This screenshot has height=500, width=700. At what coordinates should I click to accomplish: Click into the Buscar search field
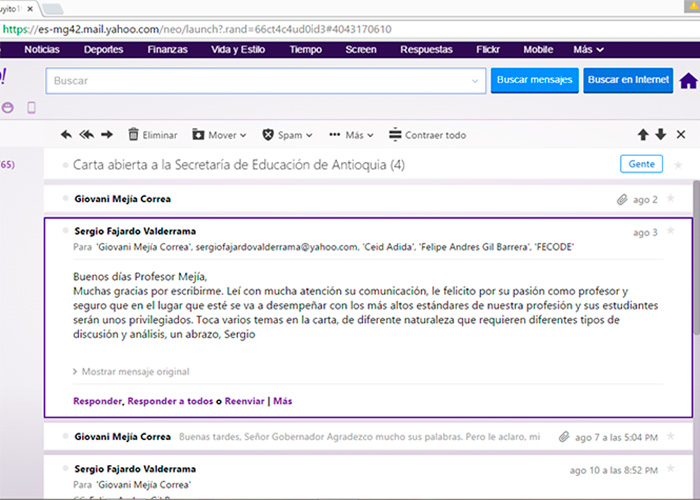260,80
